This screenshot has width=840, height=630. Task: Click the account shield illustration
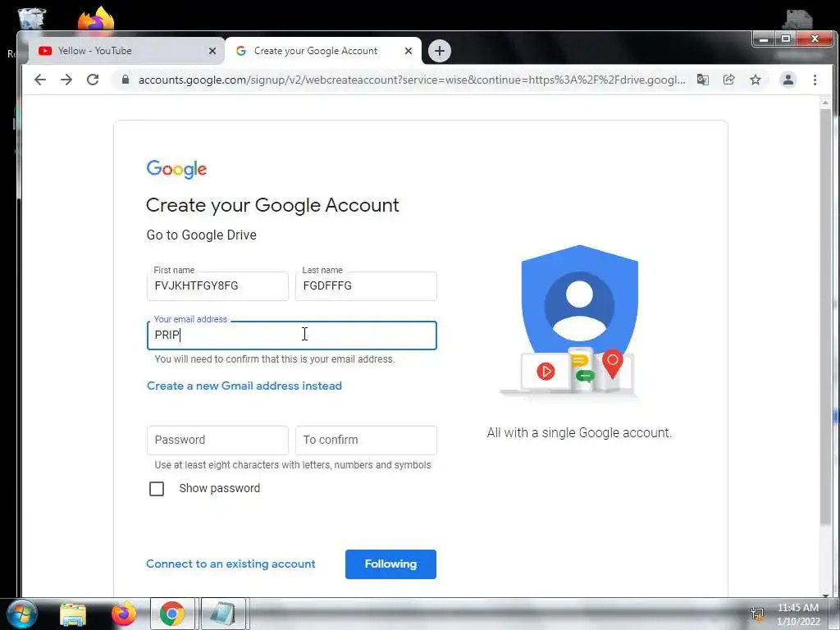tap(579, 321)
